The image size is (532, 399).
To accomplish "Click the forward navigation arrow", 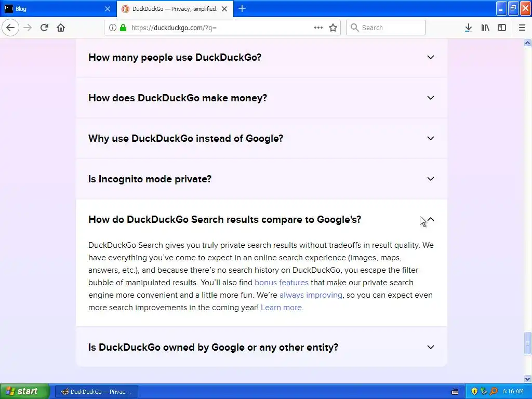I will [x=28, y=28].
